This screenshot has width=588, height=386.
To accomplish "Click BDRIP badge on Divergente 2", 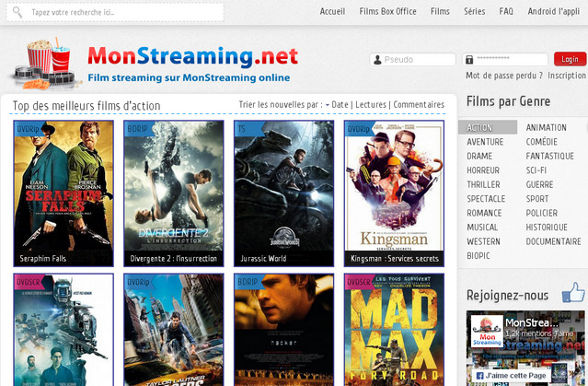I will coord(138,129).
